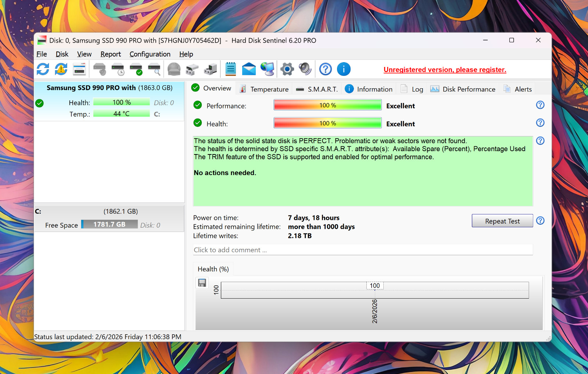Click the drive with two small boxes icon

[x=192, y=69]
